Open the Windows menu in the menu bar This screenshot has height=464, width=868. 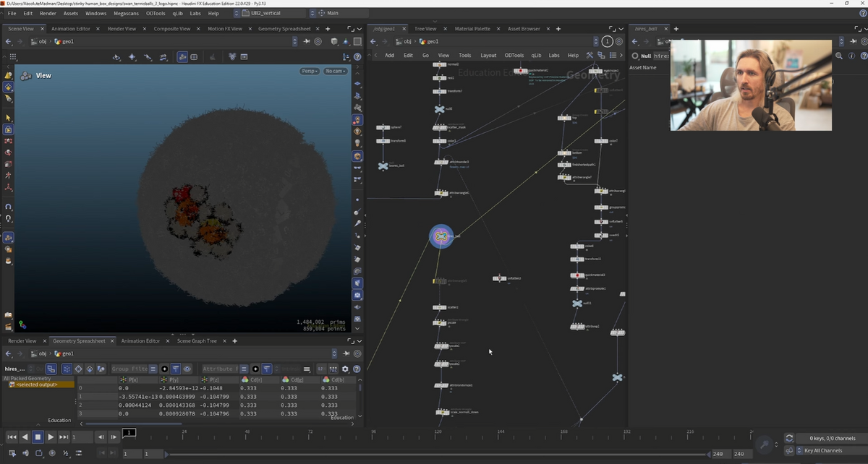(95, 13)
